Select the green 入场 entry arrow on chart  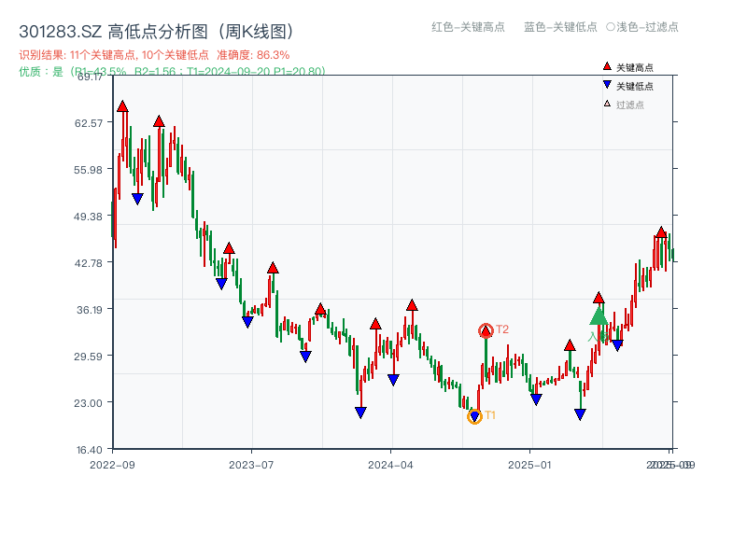[x=598, y=319]
